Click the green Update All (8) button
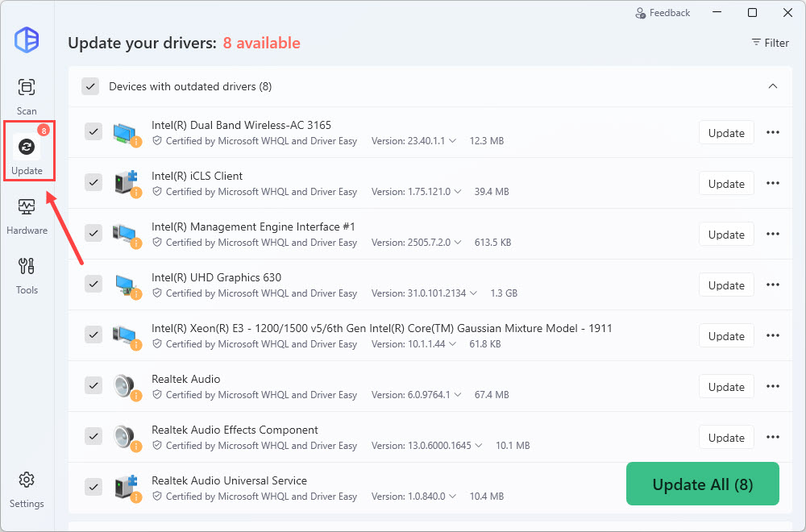Image resolution: width=806 pixels, height=532 pixels. 702,484
